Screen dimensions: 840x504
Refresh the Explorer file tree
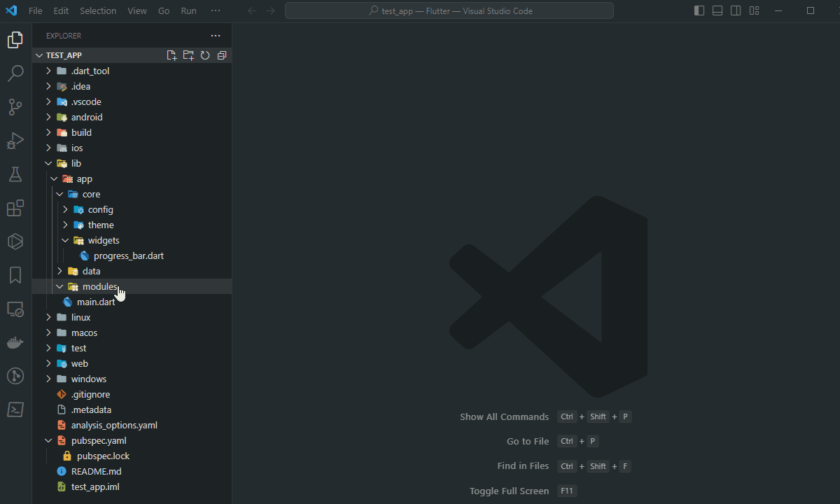205,55
